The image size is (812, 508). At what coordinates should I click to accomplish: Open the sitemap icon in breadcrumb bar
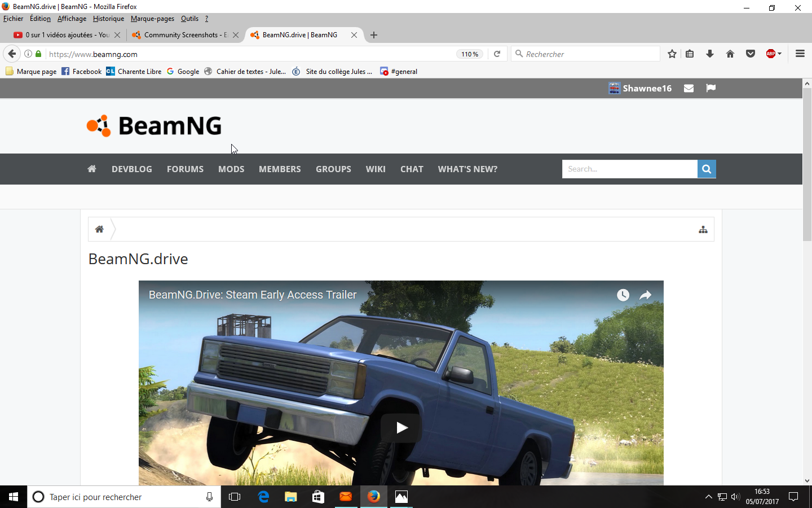pos(703,230)
